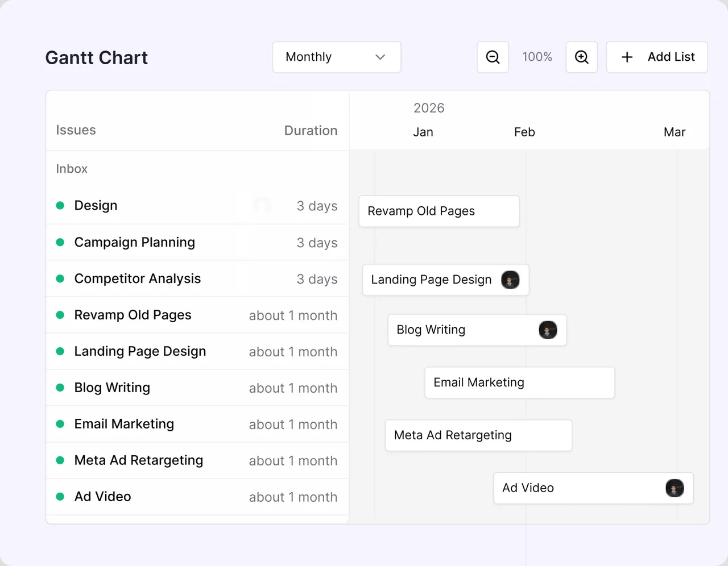728x566 pixels.
Task: Click the Issues column header
Action: tap(76, 130)
